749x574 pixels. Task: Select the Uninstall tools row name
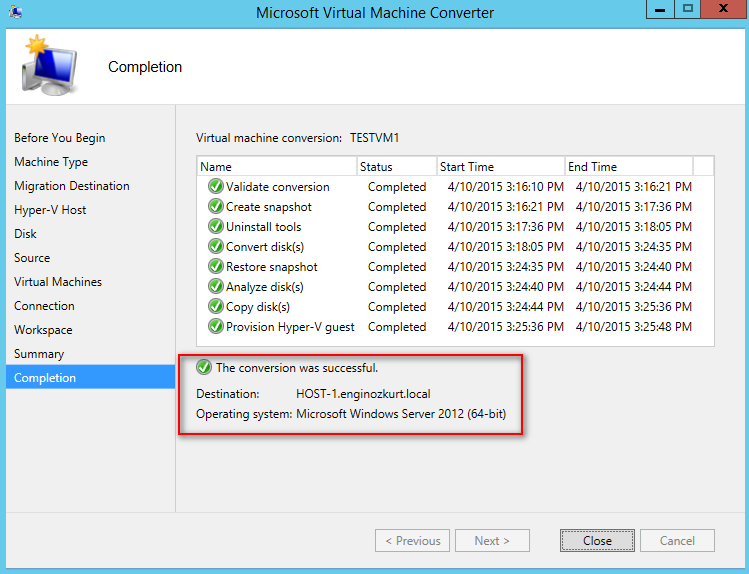pos(263,227)
